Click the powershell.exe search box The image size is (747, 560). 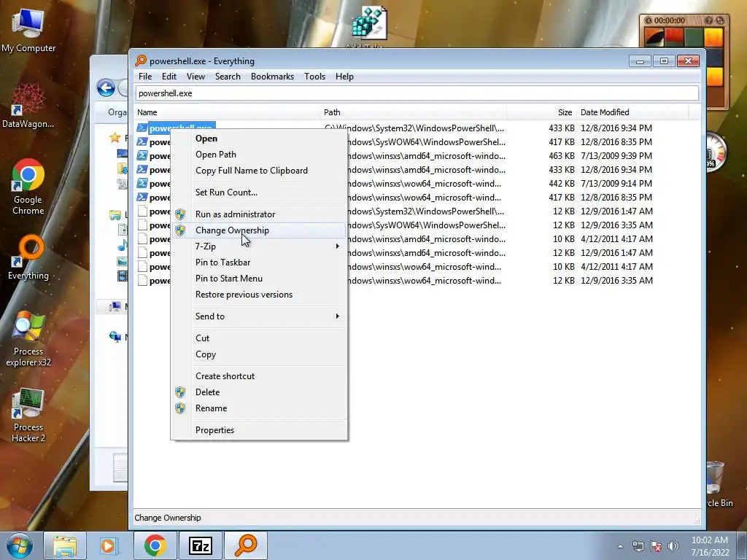point(417,93)
